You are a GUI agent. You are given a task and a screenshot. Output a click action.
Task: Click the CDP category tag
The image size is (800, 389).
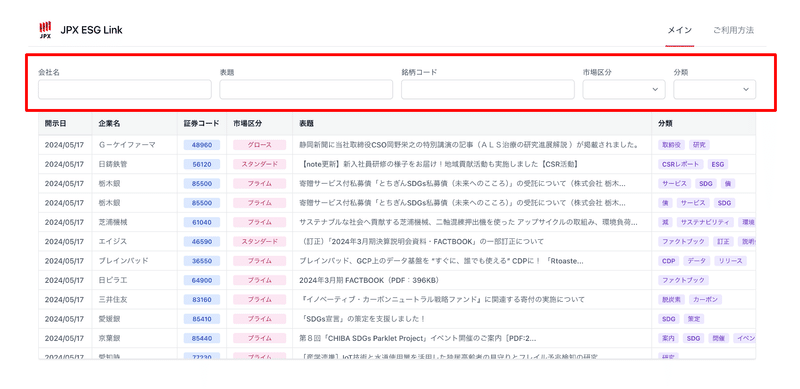pyautogui.click(x=668, y=261)
